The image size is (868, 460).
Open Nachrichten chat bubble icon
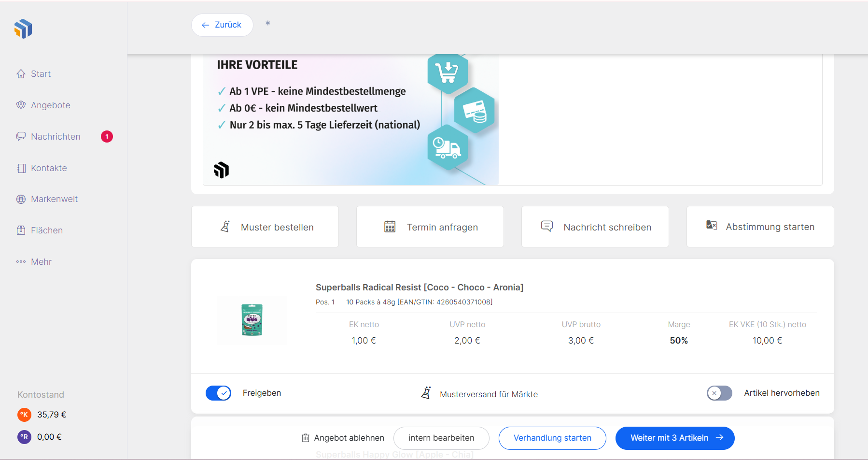click(21, 137)
